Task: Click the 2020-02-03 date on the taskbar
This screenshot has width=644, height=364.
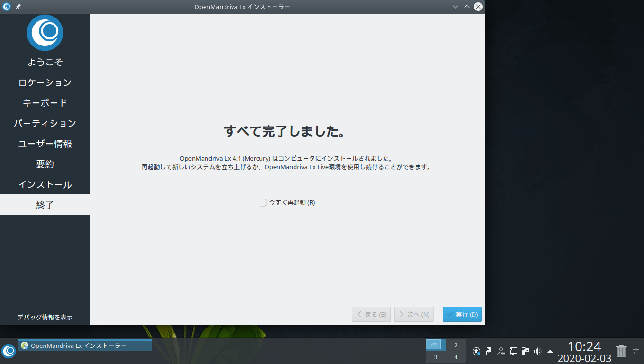Action: (584, 358)
